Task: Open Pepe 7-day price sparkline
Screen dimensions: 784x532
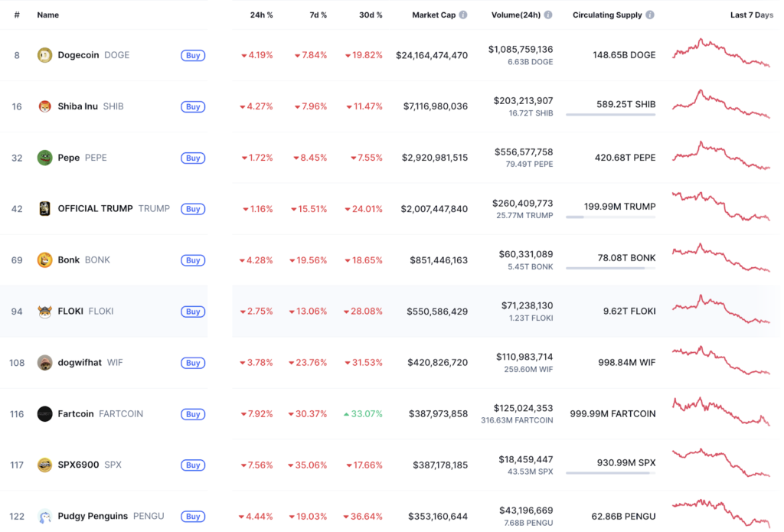Action: [721, 155]
